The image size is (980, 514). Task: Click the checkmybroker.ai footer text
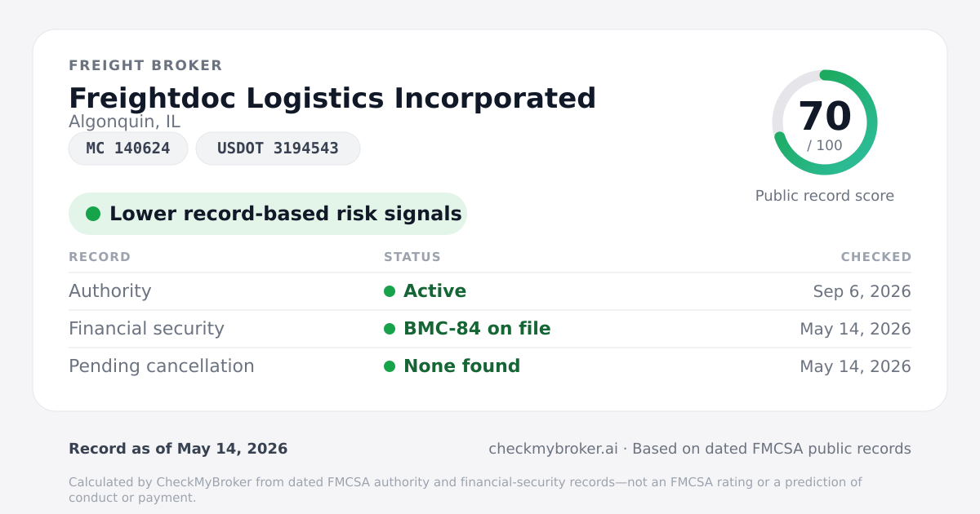tap(553, 449)
